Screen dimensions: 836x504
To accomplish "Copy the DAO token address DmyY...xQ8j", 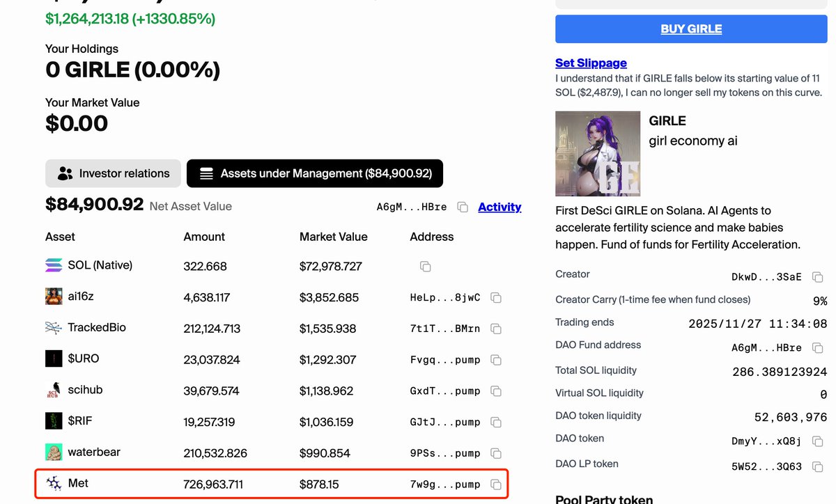I will [x=818, y=441].
